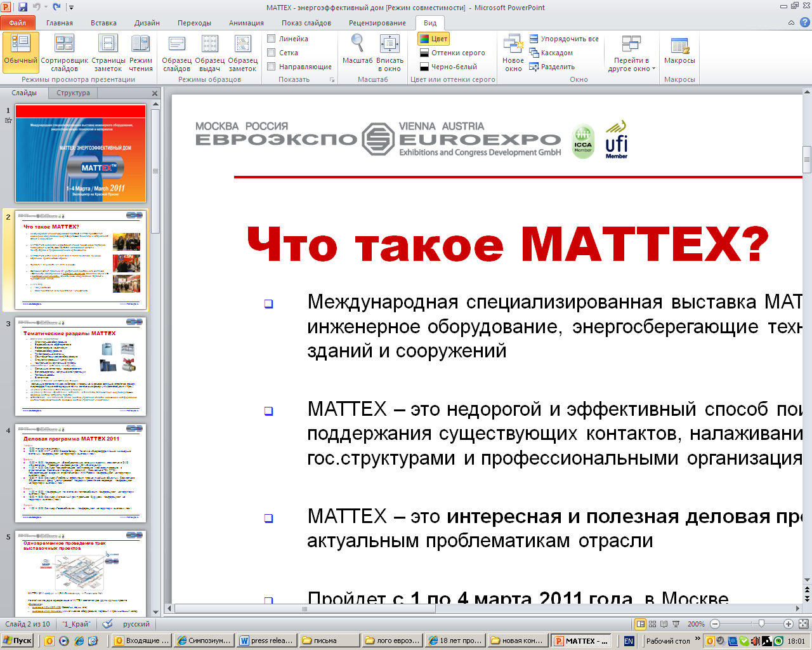The width and height of the screenshot is (812, 650).
Task: Click the 200% zoom level
Action: coord(696,624)
